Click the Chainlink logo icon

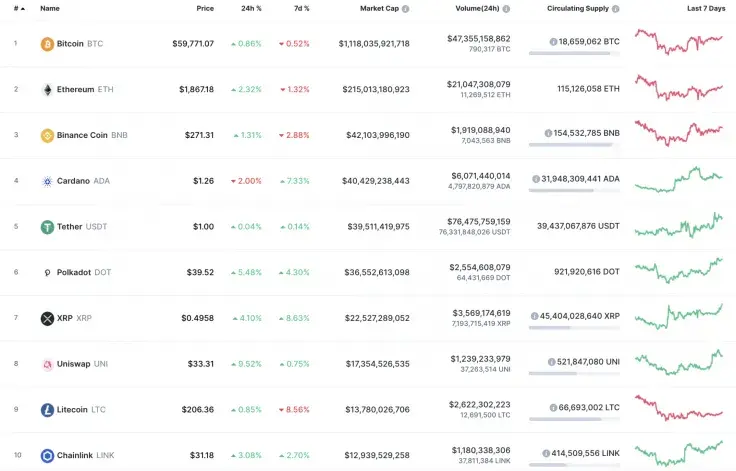point(47,456)
